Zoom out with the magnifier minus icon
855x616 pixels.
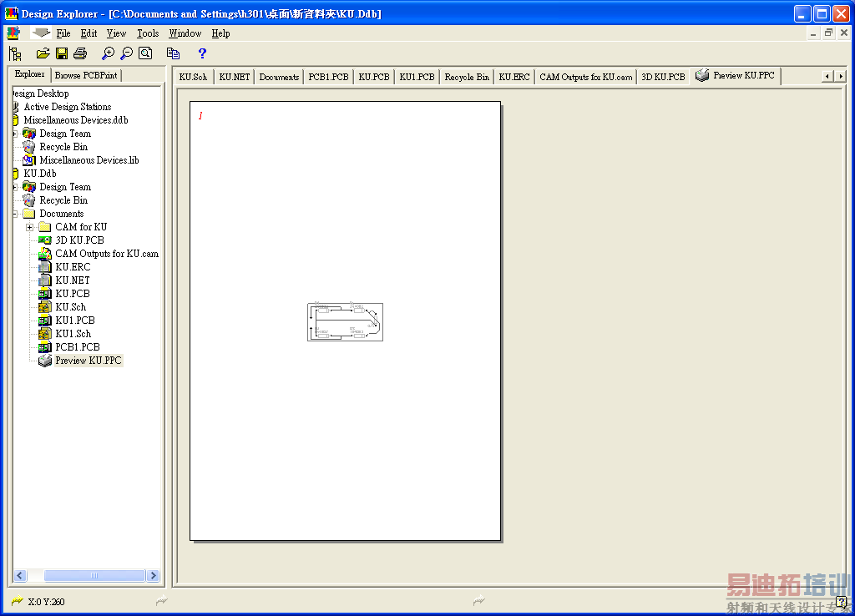click(x=127, y=53)
